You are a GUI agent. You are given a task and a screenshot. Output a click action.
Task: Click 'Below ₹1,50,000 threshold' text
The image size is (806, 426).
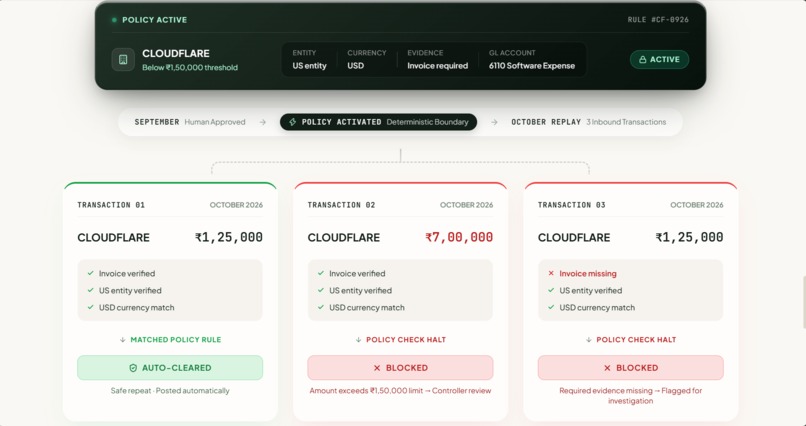(190, 67)
